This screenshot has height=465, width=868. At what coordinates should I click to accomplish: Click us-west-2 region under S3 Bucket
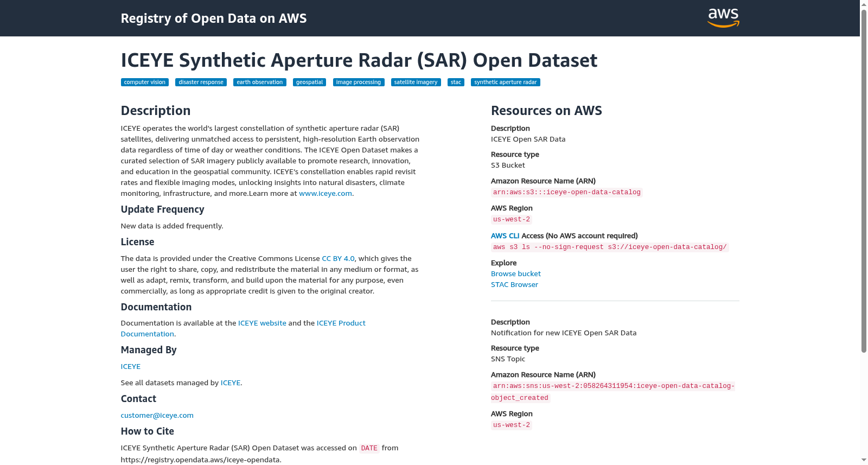coord(512,220)
